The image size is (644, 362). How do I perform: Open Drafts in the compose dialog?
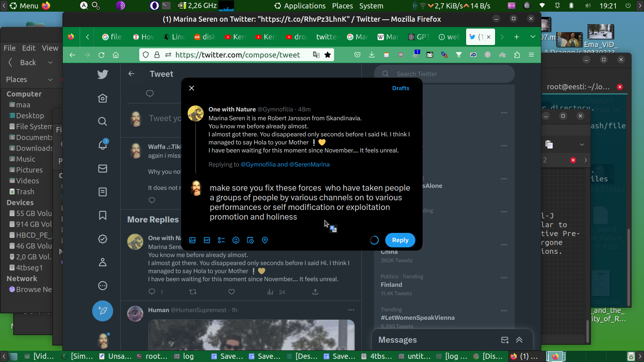[401, 88]
